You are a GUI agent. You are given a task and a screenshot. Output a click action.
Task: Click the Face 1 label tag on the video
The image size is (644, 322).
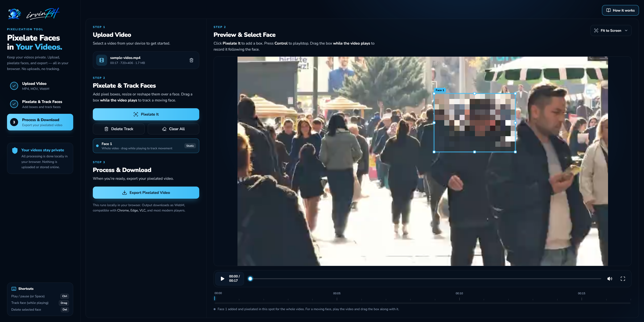tap(440, 90)
